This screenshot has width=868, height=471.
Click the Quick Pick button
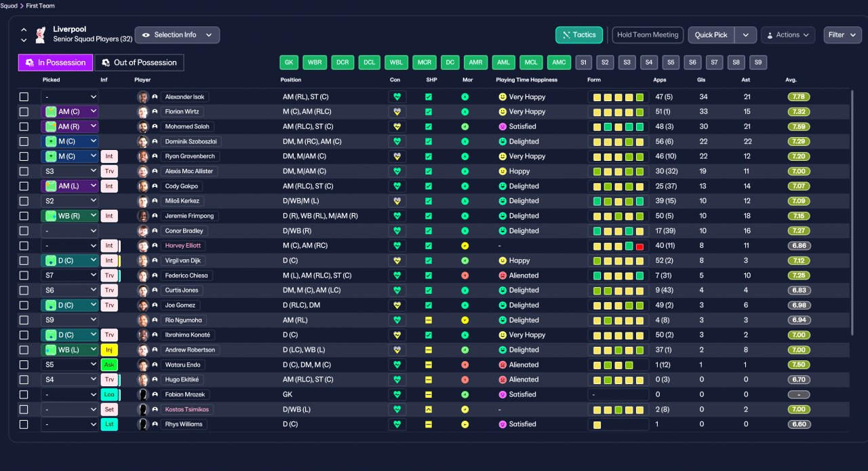(x=711, y=35)
